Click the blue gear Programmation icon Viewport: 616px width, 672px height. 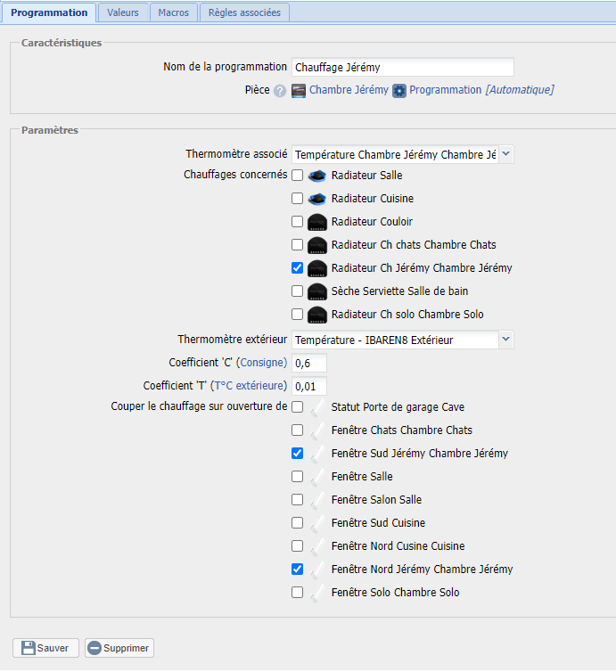coord(399,91)
